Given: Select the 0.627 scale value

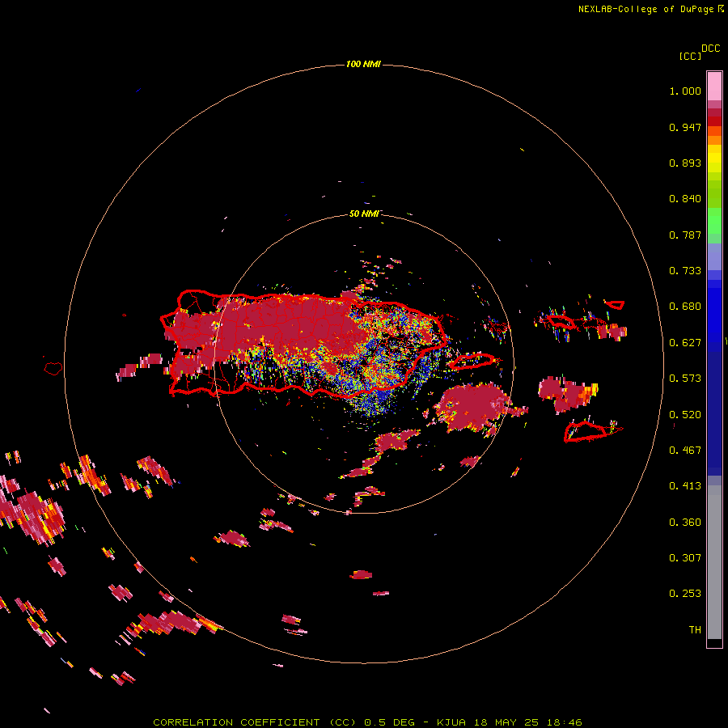Looking at the screenshot, I should (x=685, y=343).
